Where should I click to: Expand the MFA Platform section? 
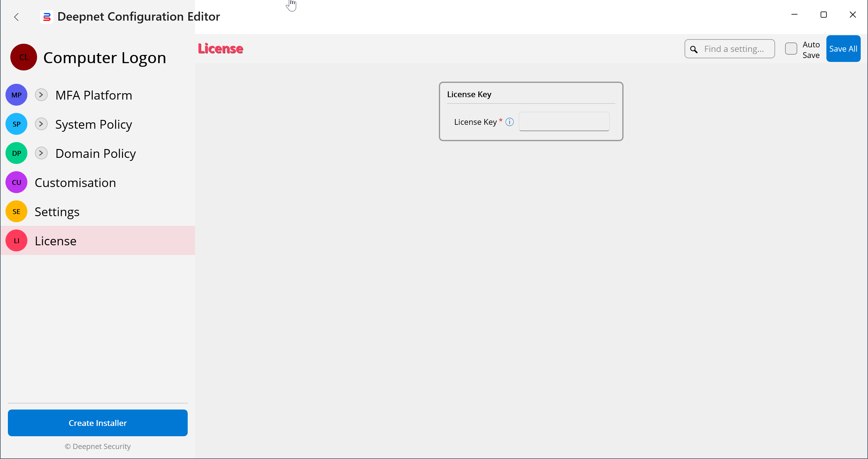41,95
